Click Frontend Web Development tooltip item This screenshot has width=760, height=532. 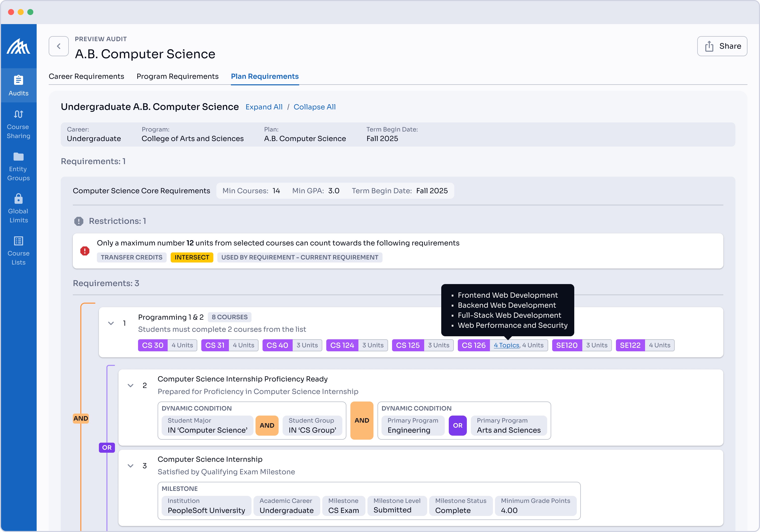[508, 295]
